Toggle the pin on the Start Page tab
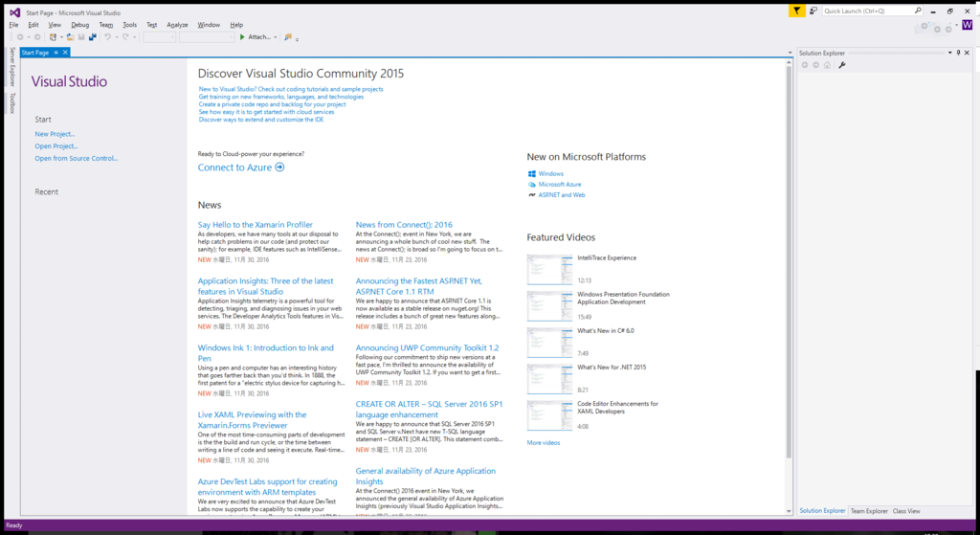 tap(56, 53)
